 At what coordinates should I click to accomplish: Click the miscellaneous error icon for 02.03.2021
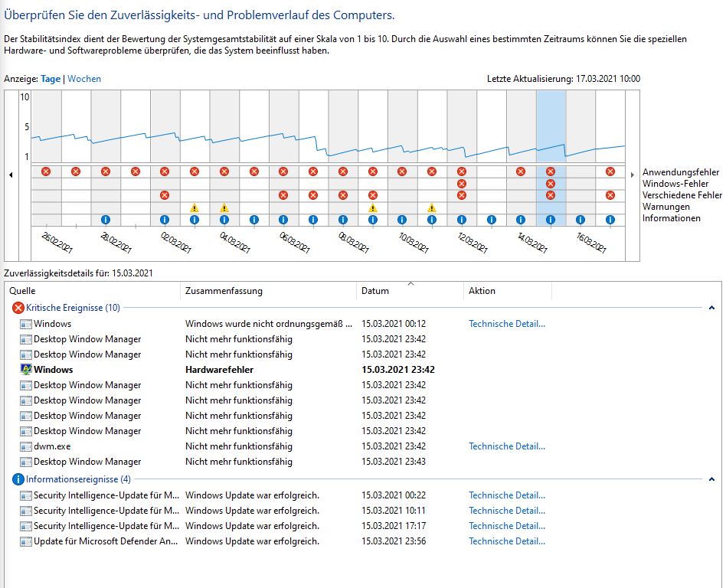point(165,195)
